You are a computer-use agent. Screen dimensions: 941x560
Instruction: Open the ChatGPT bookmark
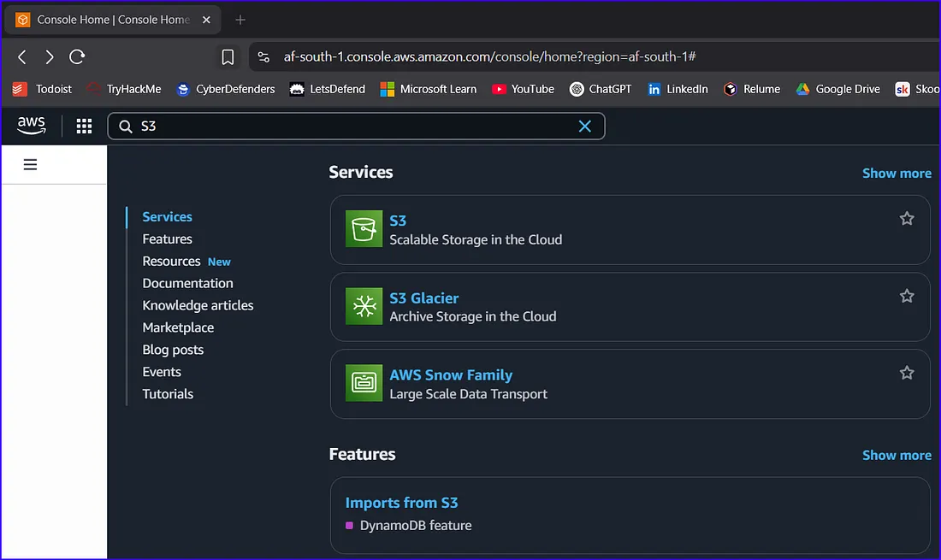[601, 89]
